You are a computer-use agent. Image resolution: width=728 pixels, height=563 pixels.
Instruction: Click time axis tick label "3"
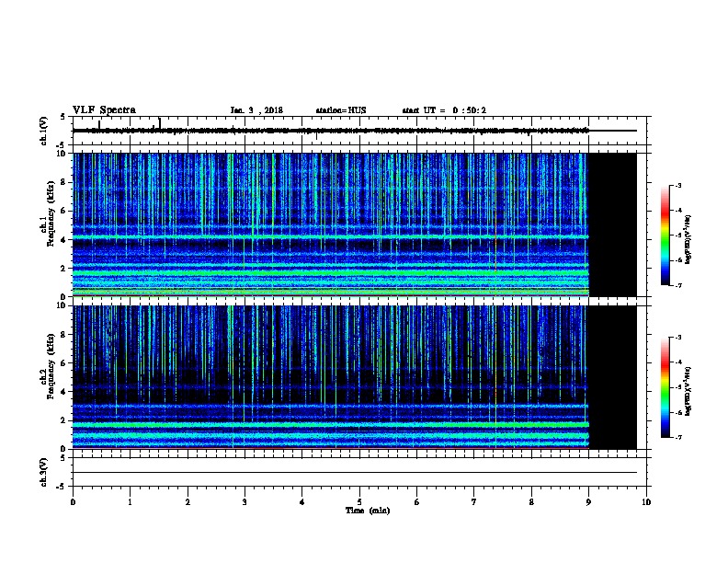[245, 501]
